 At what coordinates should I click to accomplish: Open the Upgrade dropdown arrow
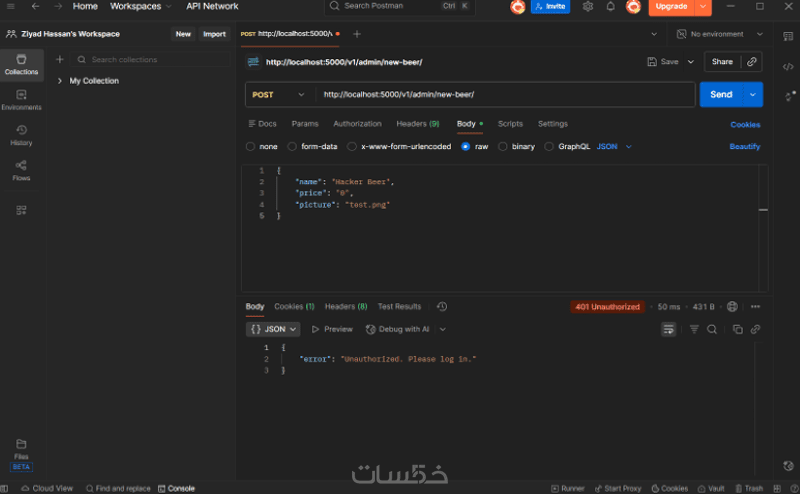(x=703, y=7)
